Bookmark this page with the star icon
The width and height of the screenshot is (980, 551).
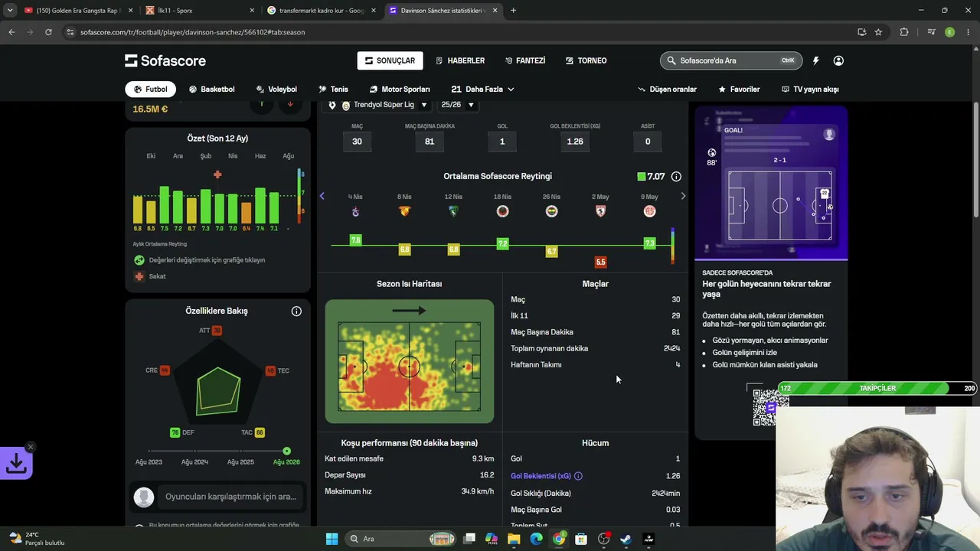[878, 32]
